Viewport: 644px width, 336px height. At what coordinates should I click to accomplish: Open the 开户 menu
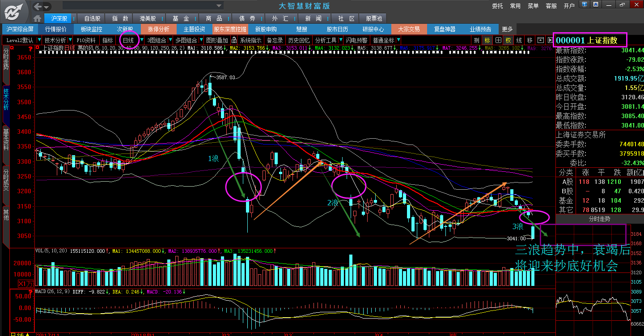(569, 6)
